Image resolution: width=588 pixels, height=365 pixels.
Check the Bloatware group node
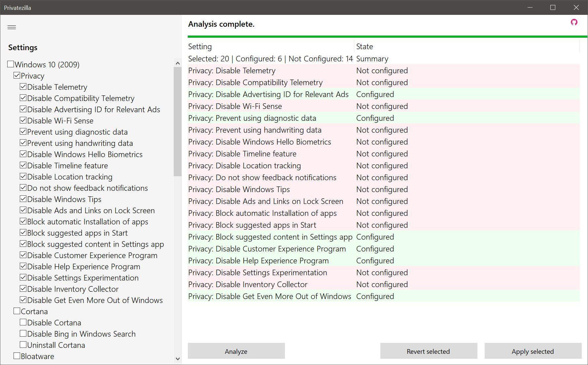click(17, 356)
